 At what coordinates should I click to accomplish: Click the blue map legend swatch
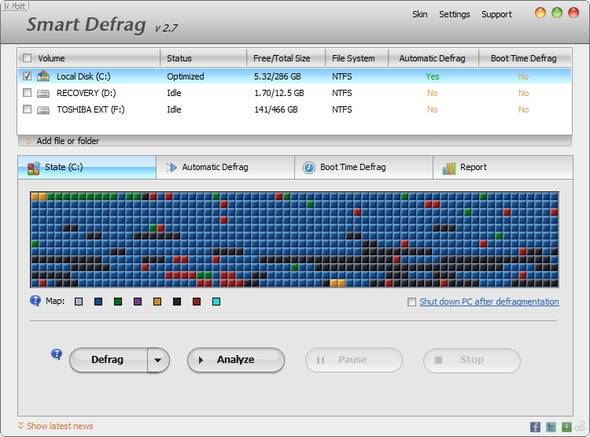tap(98, 301)
